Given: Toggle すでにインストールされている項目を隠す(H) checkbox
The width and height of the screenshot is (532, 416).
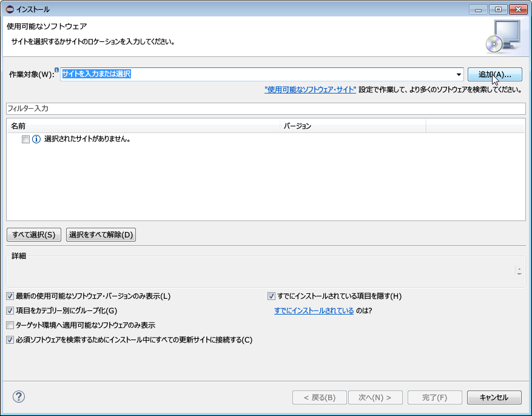Looking at the screenshot, I should [271, 296].
